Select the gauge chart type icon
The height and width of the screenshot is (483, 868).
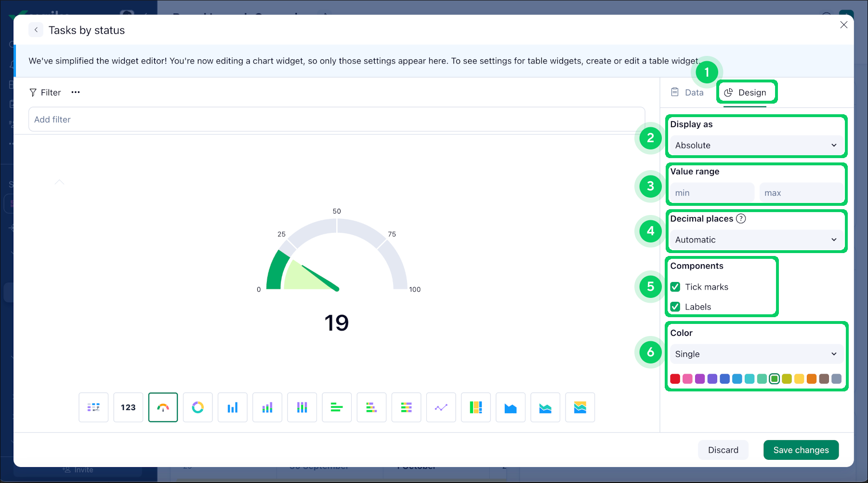tap(163, 407)
